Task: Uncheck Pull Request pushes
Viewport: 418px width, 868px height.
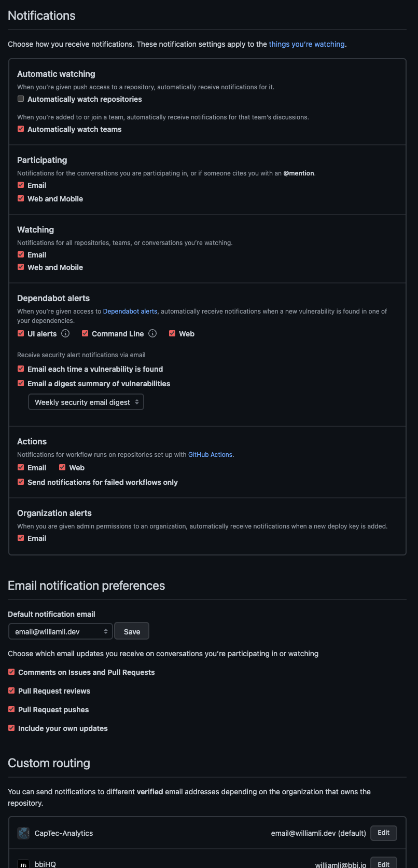Action: (11, 709)
